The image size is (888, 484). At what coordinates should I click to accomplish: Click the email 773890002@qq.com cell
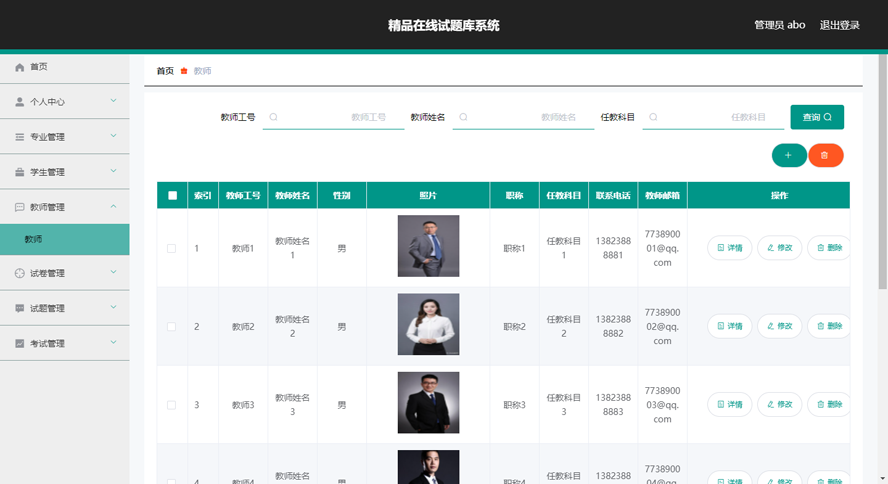pos(662,327)
